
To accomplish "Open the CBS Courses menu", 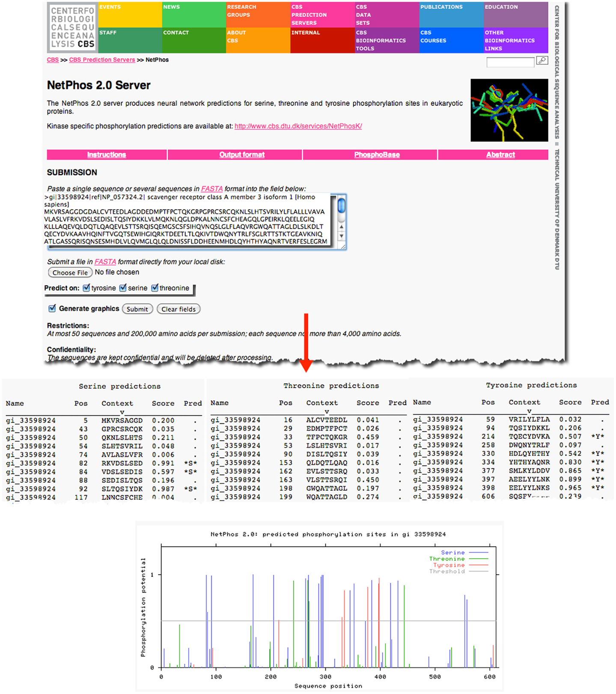I will coord(452,40).
